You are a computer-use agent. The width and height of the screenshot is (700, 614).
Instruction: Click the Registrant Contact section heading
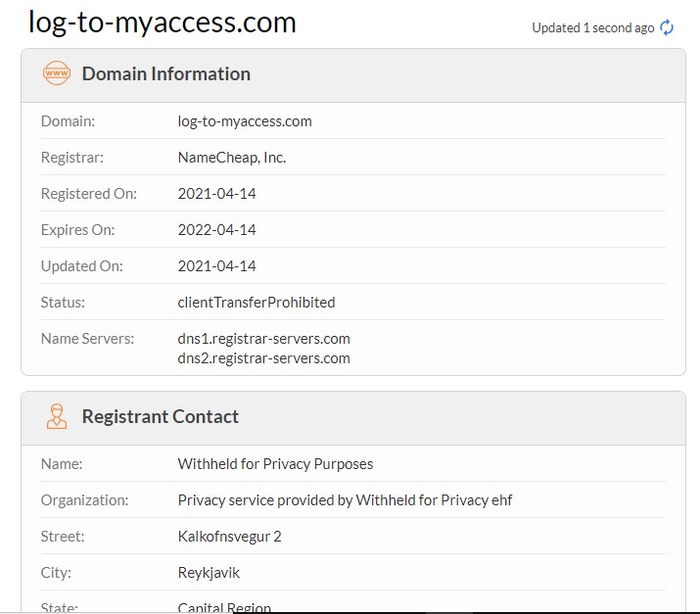(160, 416)
